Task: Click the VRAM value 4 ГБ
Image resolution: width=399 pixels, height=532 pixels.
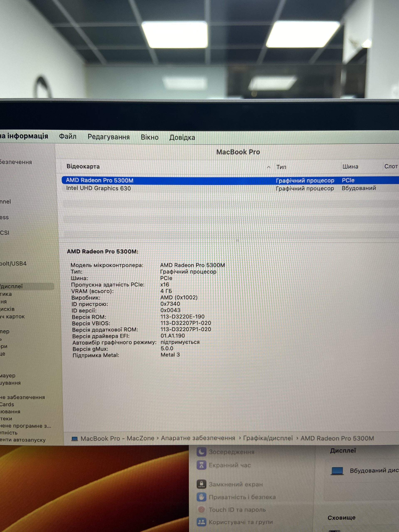Action: click(166, 291)
